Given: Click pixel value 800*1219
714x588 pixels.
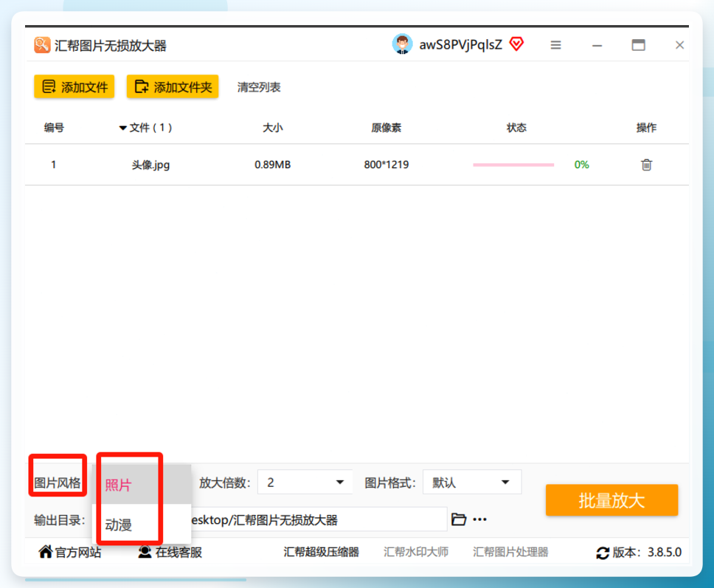Looking at the screenshot, I should pos(387,165).
